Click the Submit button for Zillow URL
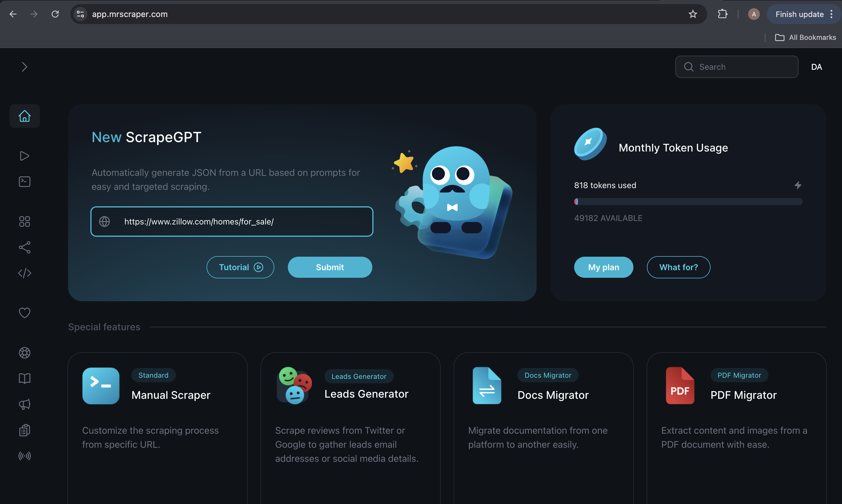 click(x=330, y=267)
